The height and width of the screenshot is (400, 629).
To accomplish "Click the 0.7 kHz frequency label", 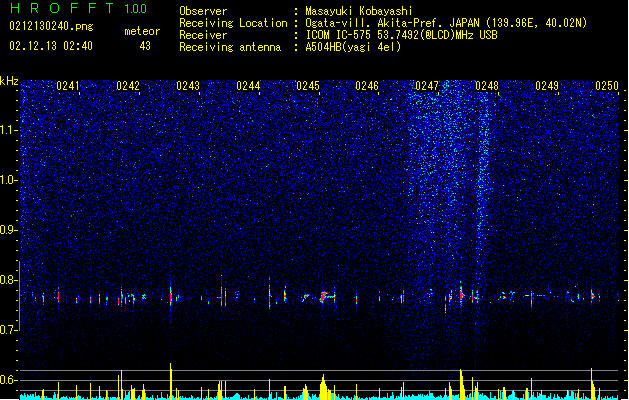I will (x=7, y=330).
